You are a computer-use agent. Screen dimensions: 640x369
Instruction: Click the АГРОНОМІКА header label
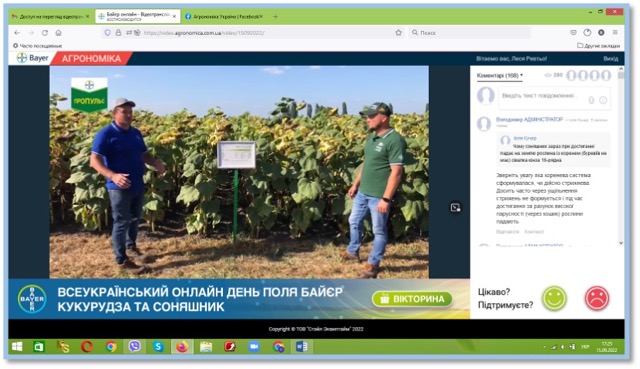pos(91,59)
